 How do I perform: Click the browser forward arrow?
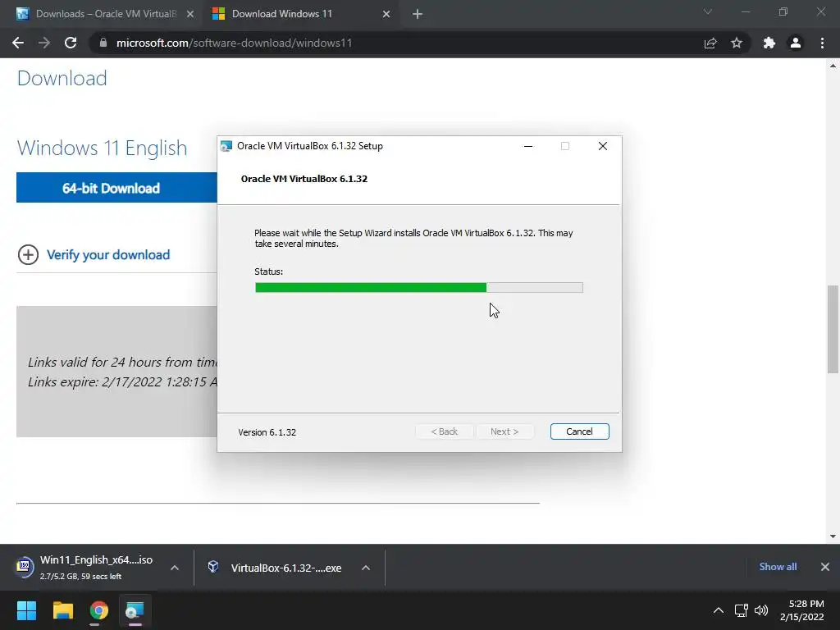(44, 43)
